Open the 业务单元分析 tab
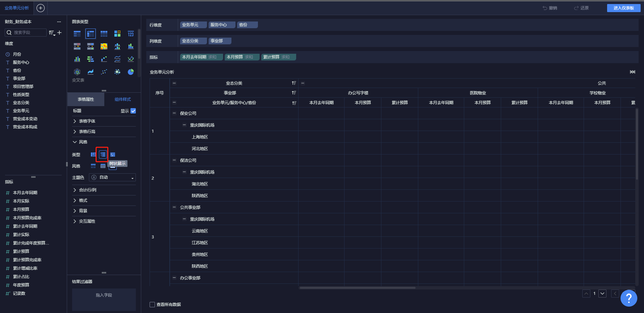This screenshot has width=644, height=313. point(17,8)
